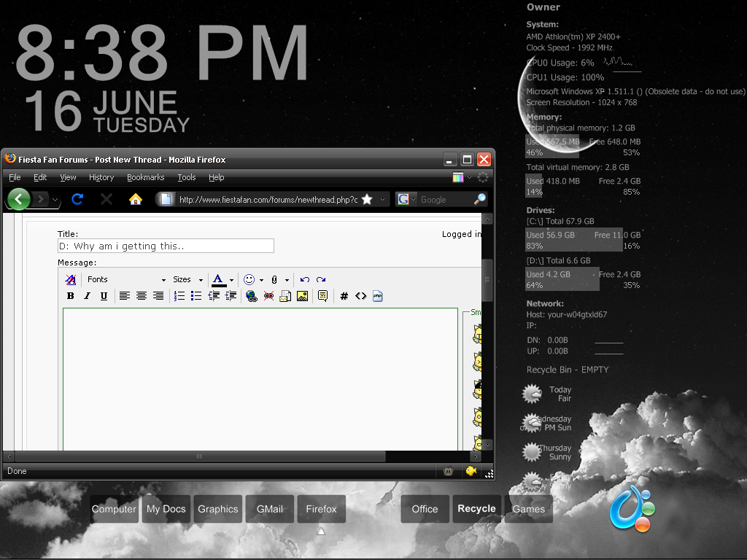Image resolution: width=747 pixels, height=560 pixels.
Task: Open Games from the dock
Action: point(528,509)
